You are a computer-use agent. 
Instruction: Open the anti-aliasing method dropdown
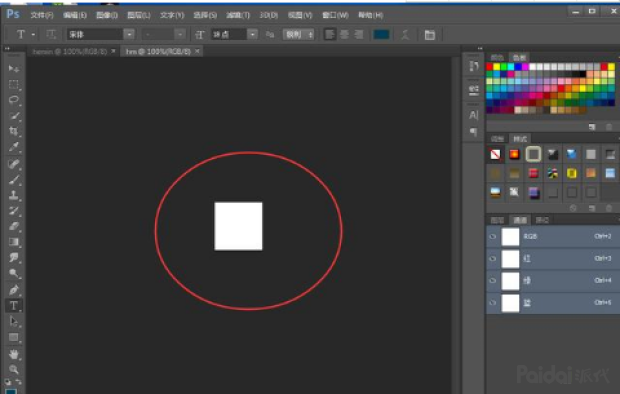click(299, 34)
